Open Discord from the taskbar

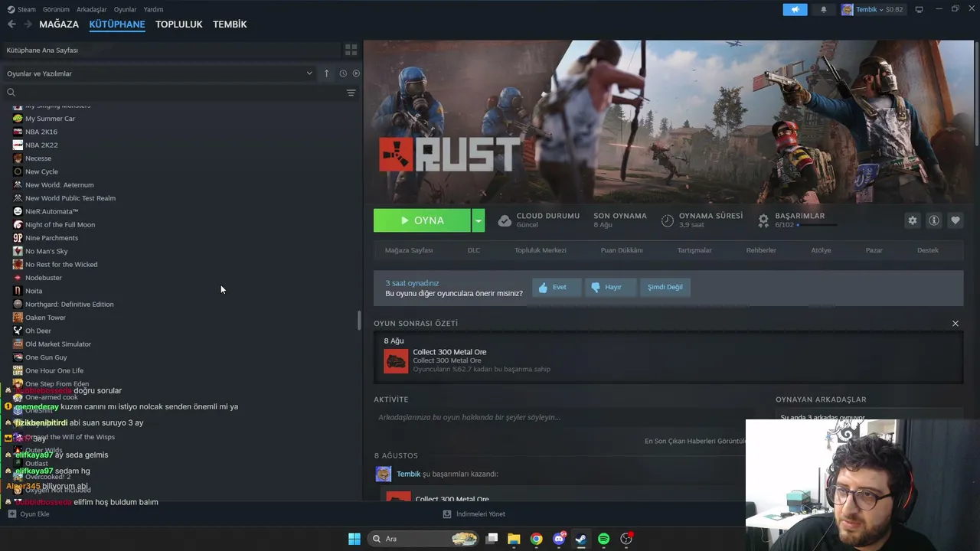tap(559, 539)
